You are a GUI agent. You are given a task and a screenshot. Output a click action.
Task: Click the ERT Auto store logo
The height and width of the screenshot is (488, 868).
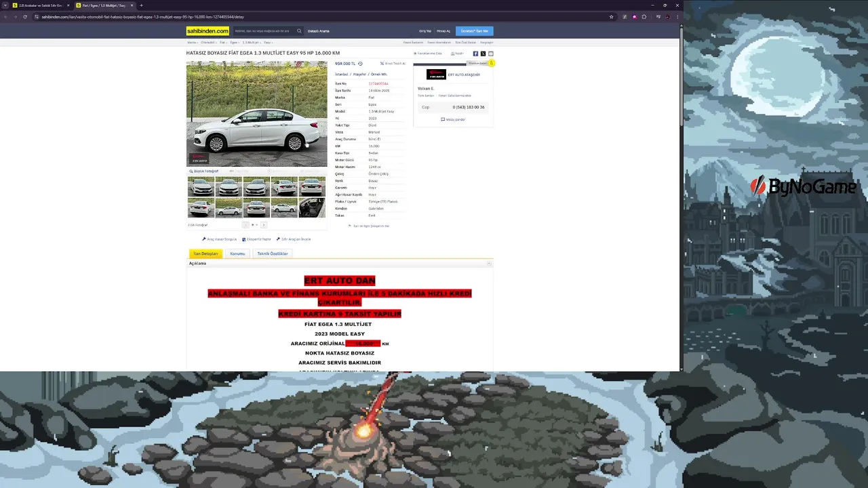pos(436,75)
